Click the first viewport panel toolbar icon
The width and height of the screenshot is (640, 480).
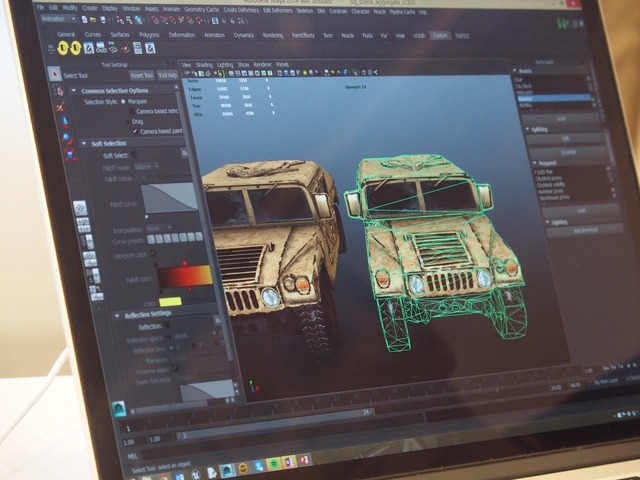[188, 73]
